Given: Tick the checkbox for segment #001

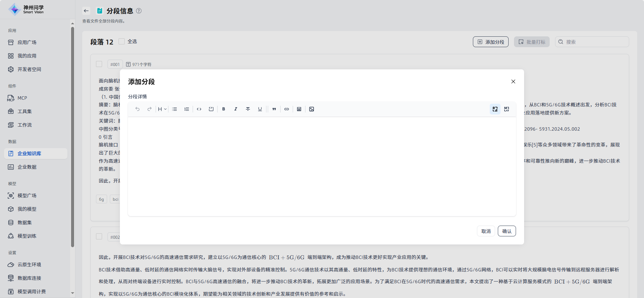Looking at the screenshot, I should 99,64.
